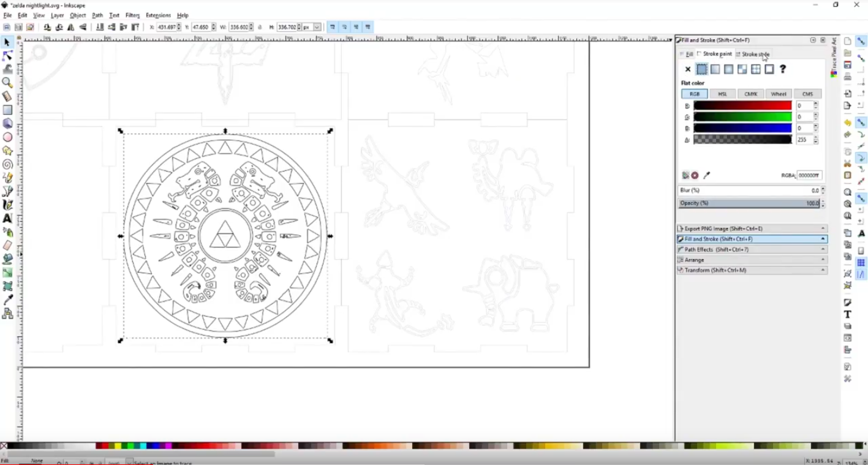Increase the red channel value spinner
868x465 pixels.
(x=815, y=104)
